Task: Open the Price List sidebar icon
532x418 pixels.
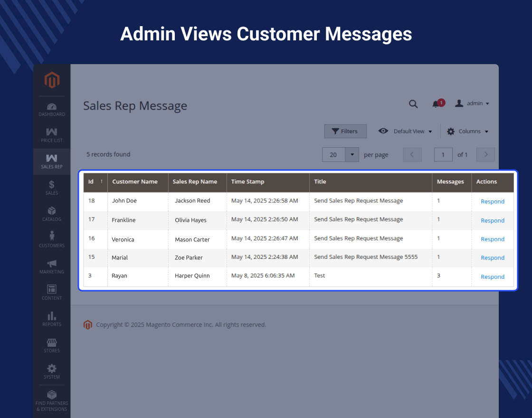Action: (52, 135)
